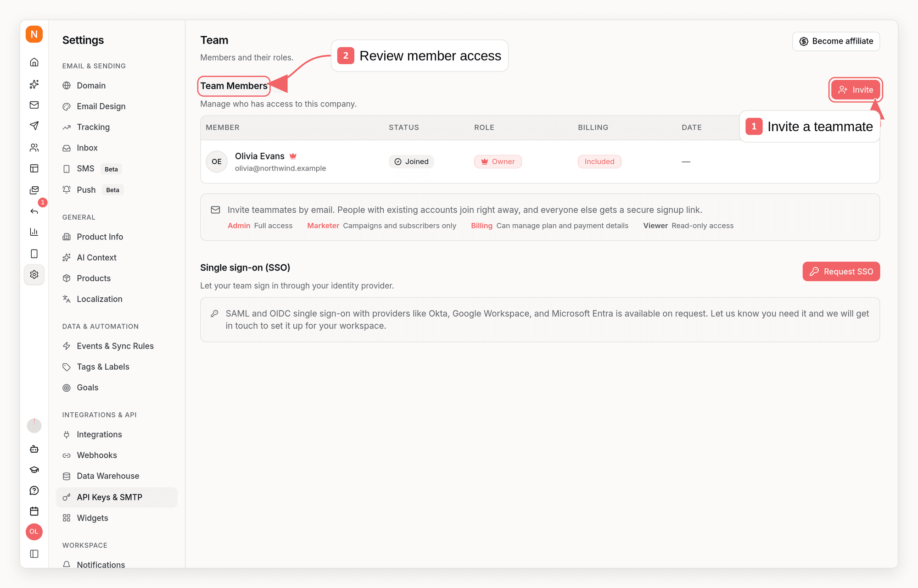Viewport: 918px width, 588px height.
Task: Open the calendar icon in left rail
Action: click(34, 511)
